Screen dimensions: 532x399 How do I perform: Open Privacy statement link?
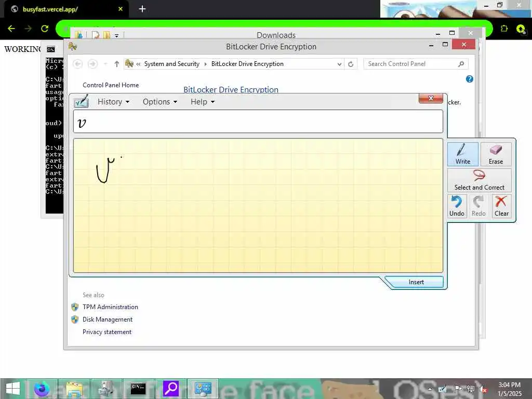pos(107,332)
